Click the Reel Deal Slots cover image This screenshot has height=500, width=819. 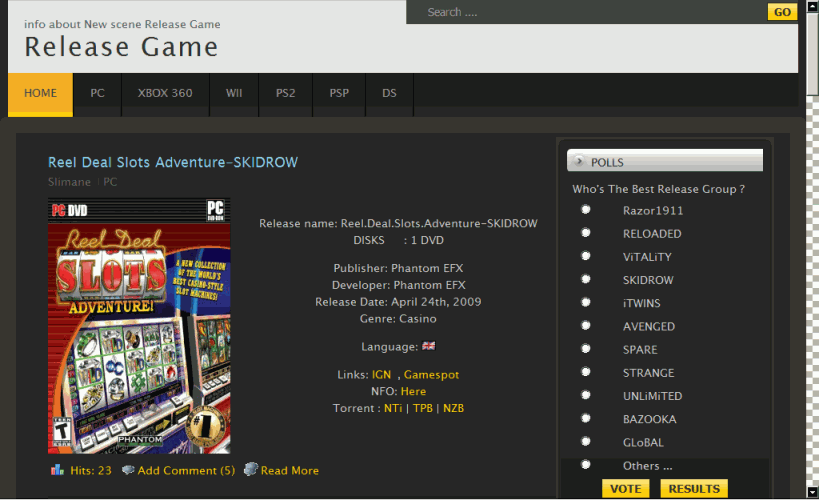pyautogui.click(x=139, y=325)
